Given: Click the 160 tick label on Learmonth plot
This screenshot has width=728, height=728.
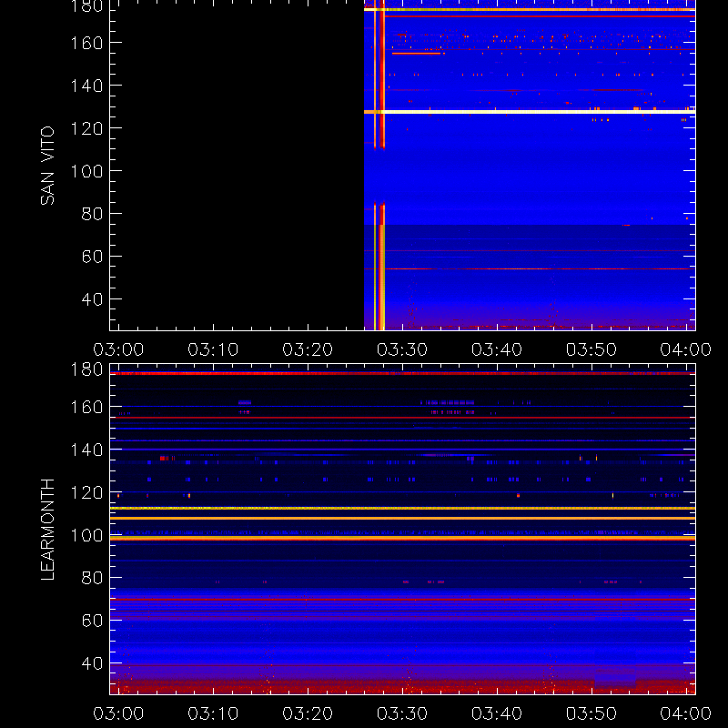Looking at the screenshot, I should [86, 407].
